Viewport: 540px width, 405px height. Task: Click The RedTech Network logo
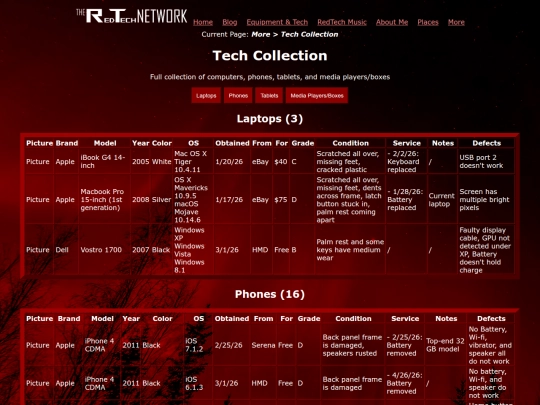132,16
